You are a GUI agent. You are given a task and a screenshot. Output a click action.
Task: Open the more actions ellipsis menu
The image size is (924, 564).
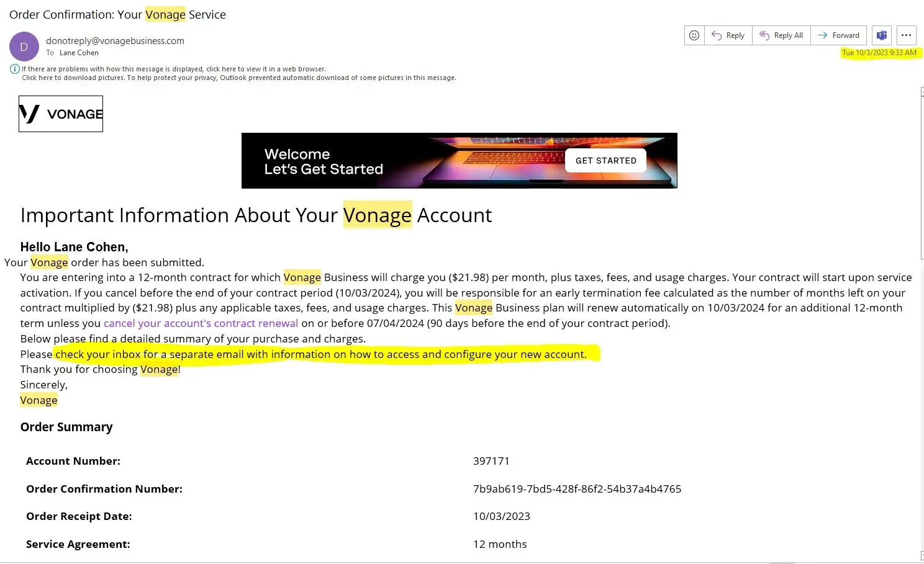point(907,35)
